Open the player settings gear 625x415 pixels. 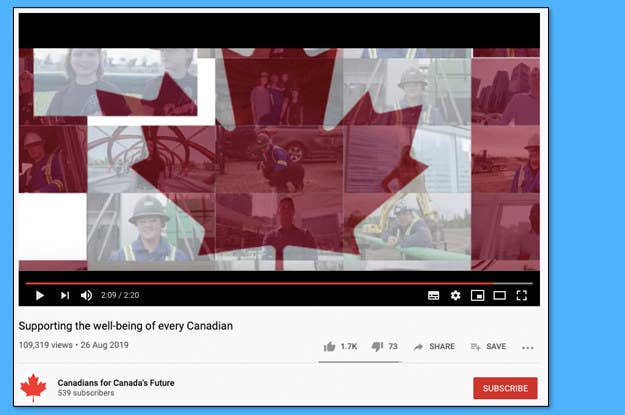455,295
